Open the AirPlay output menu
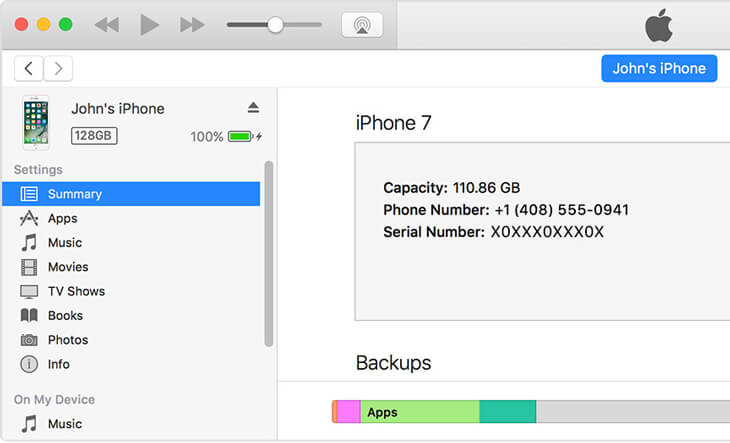The width and height of the screenshot is (730, 443). pos(361,25)
